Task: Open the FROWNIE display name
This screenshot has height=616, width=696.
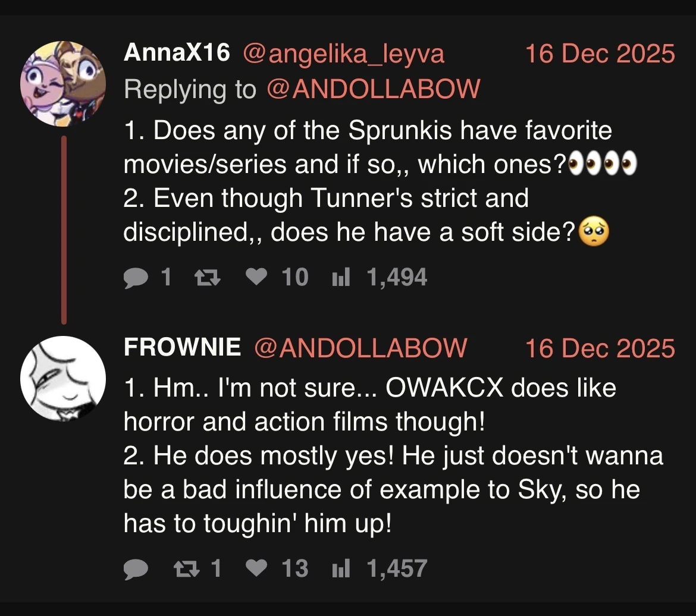Action: pyautogui.click(x=182, y=347)
